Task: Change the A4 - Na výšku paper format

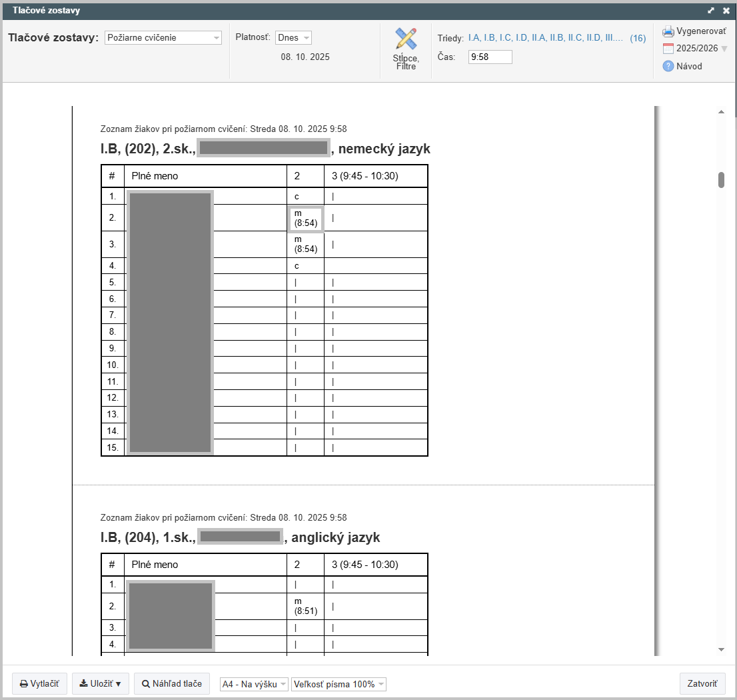Action: [254, 685]
